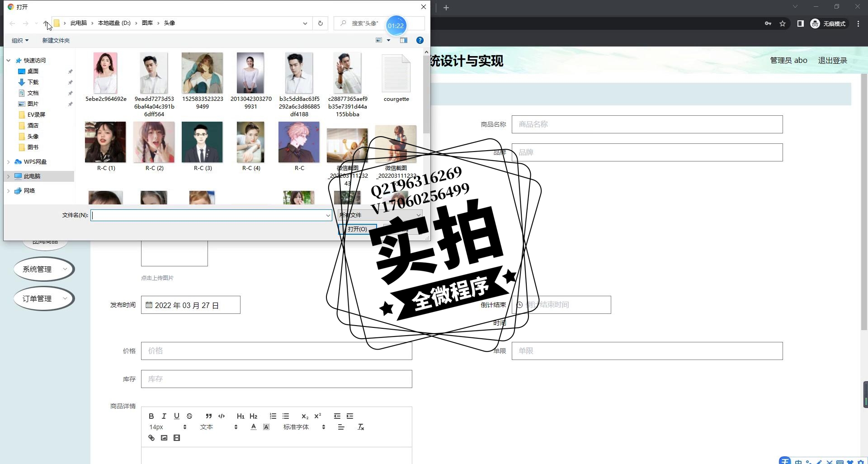This screenshot has width=868, height=464.
Task: Open the 标准字体 font family dropdown
Action: [304, 427]
